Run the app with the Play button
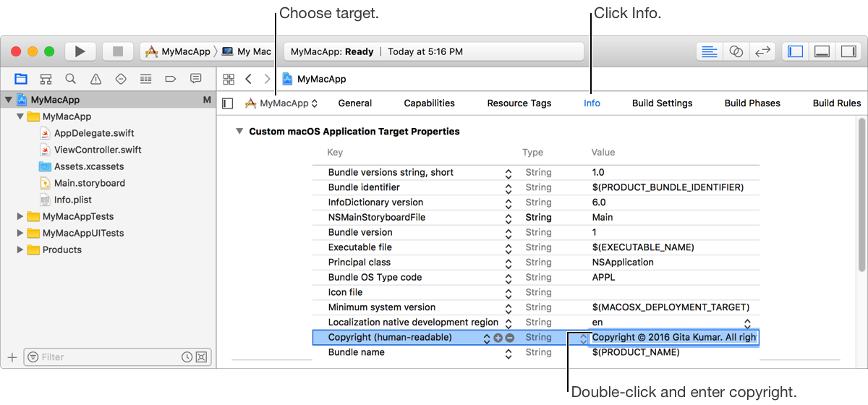The width and height of the screenshot is (868, 405). click(x=80, y=51)
